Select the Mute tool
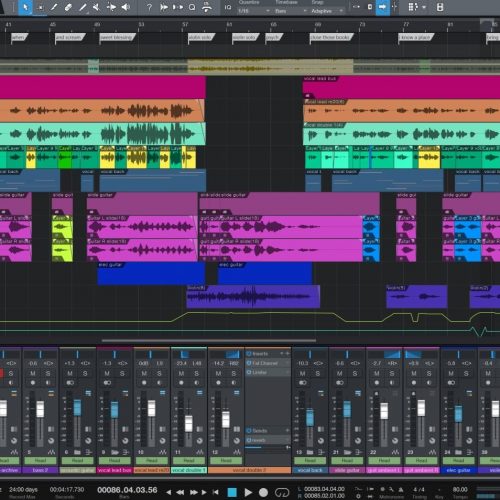Image resolution: width=500 pixels, height=500 pixels. (97, 7)
